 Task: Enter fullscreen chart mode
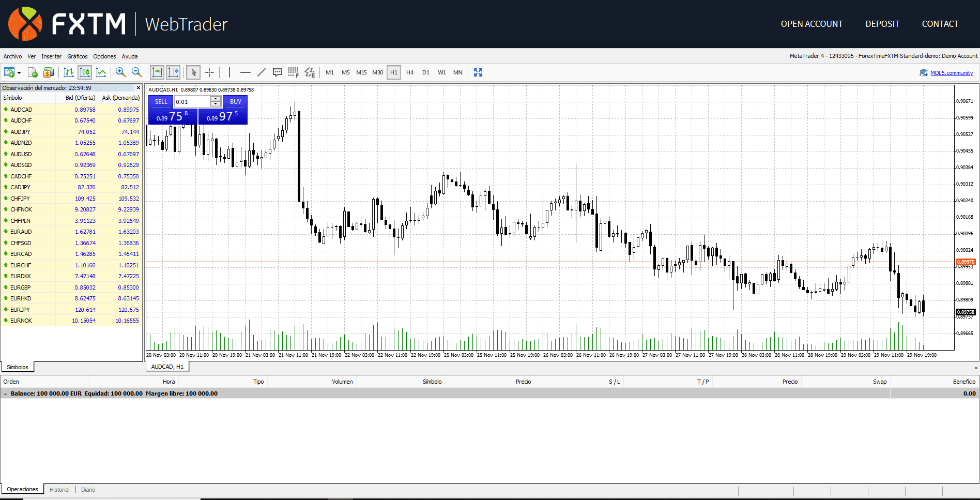(x=478, y=72)
